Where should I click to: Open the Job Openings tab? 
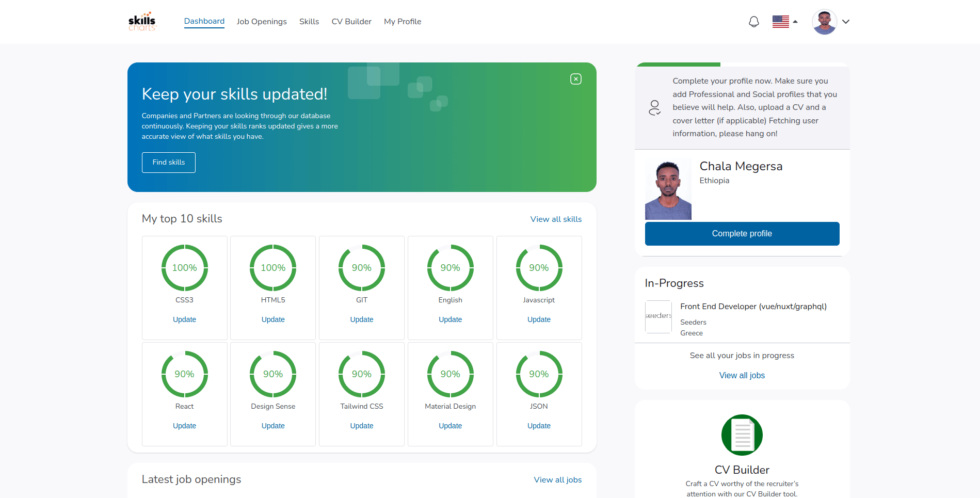coord(262,22)
